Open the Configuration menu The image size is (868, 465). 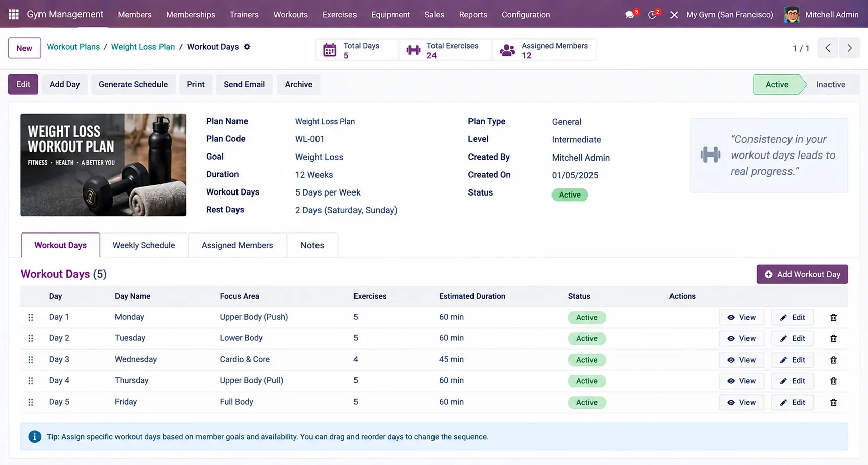tap(526, 15)
